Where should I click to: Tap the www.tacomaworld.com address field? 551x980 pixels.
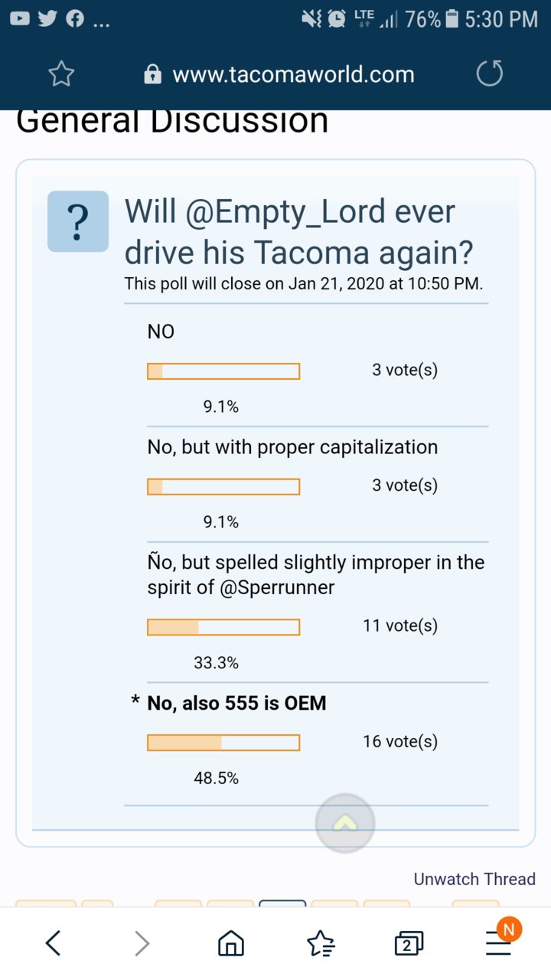pos(293,74)
